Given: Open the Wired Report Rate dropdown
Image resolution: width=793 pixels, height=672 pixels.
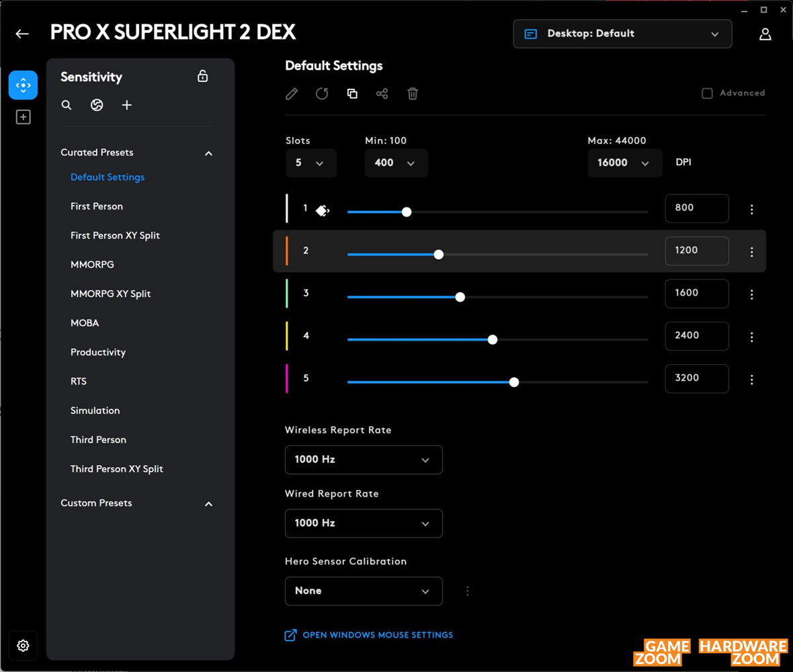Looking at the screenshot, I should tap(364, 523).
